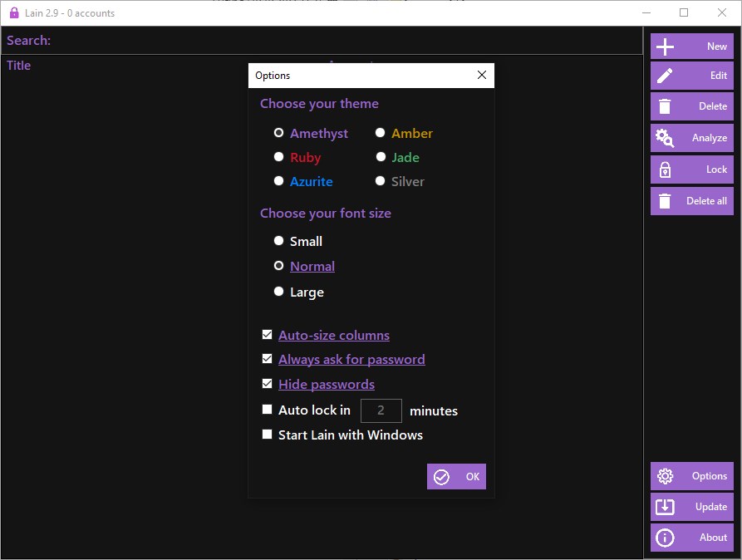Click the info circle About icon
The width and height of the screenshot is (742, 560).
[x=665, y=538]
